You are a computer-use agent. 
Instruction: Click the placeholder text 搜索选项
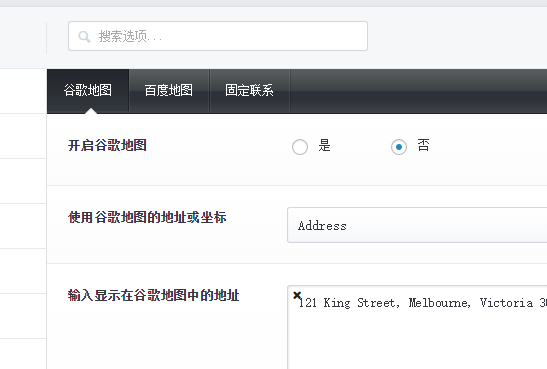coord(130,36)
